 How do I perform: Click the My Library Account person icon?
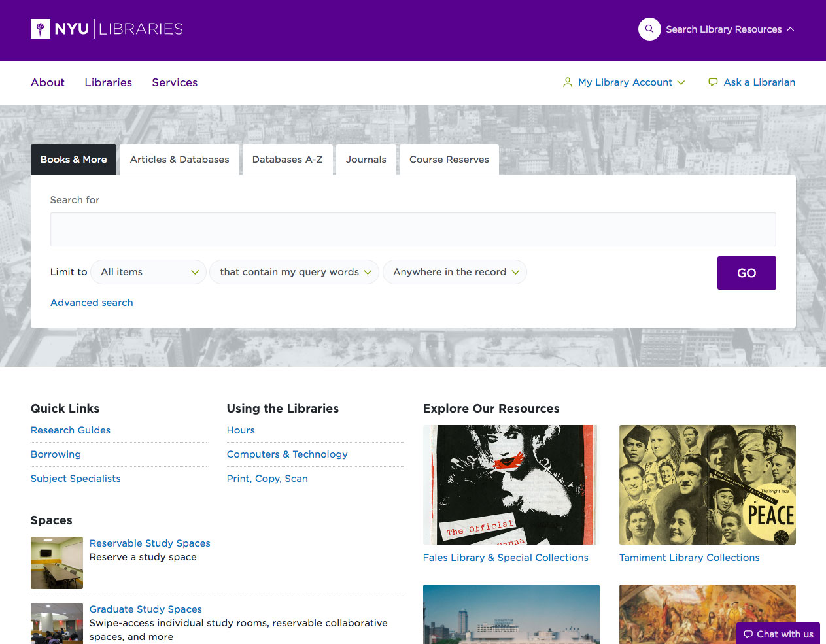point(567,82)
